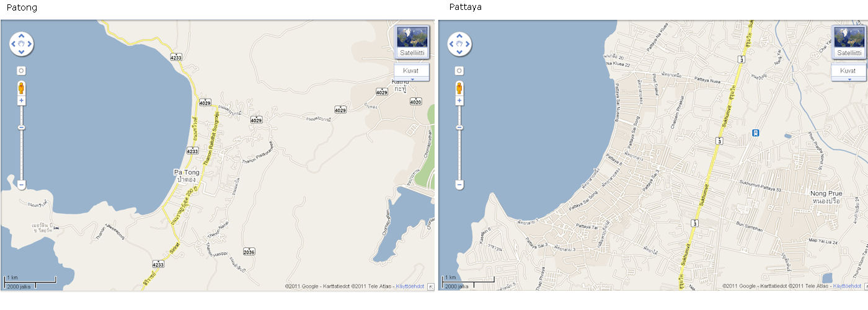Pick the Street View pegman on Patong map

(21, 87)
